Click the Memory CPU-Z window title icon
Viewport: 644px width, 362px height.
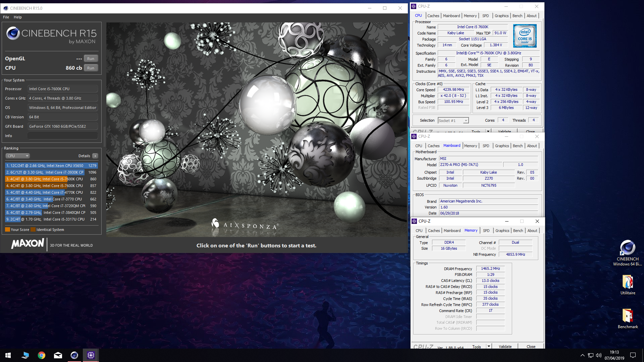(414, 221)
